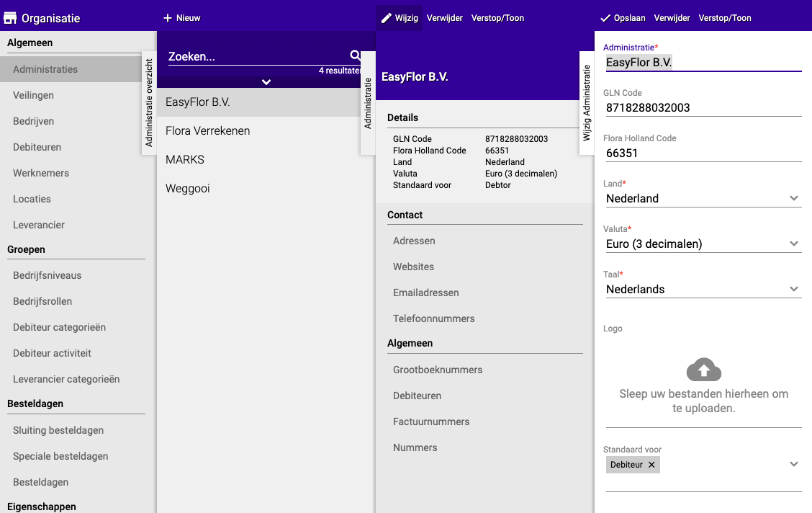
Task: Click the Taal combo box showing Nederlands
Action: click(x=704, y=289)
